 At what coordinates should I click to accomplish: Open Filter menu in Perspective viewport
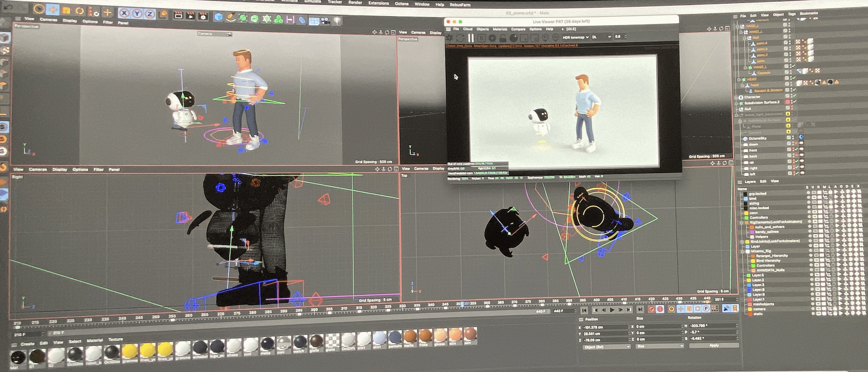point(108,22)
